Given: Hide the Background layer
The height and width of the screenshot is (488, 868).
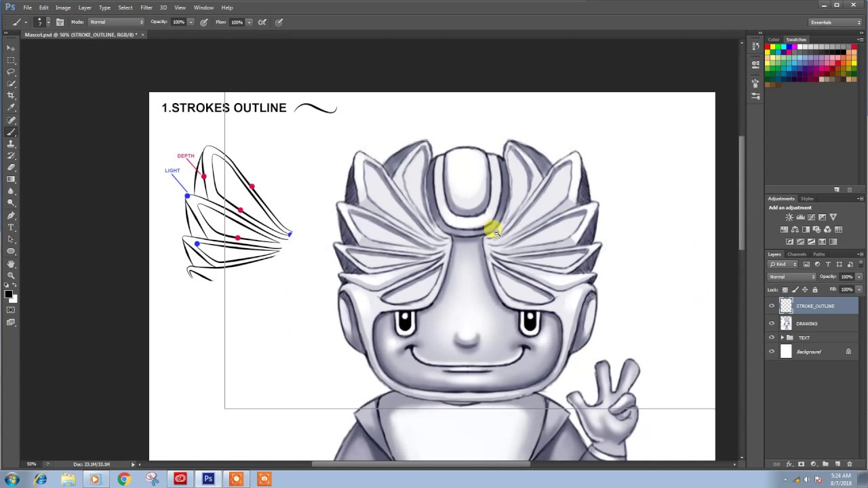Looking at the screenshot, I should coord(772,352).
